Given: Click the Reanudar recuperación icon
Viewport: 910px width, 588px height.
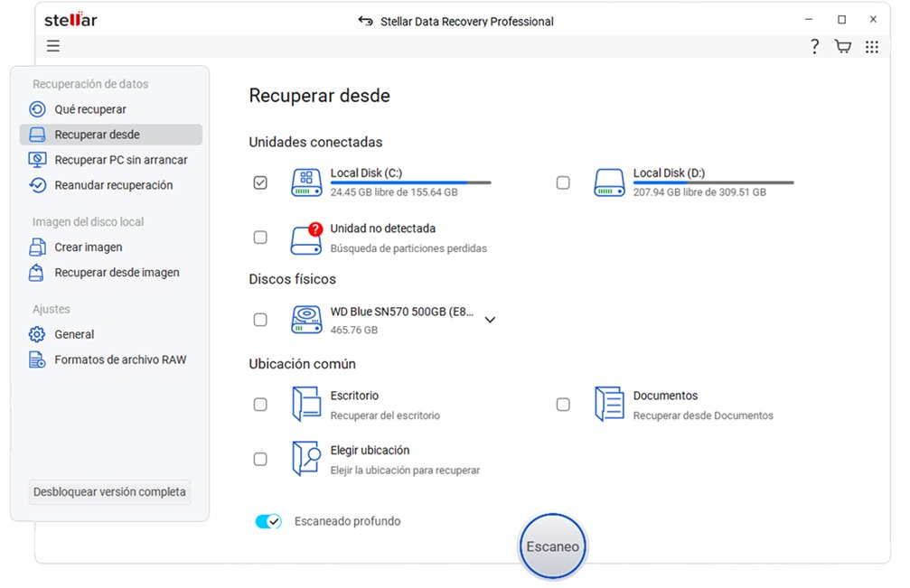Looking at the screenshot, I should tap(36, 184).
